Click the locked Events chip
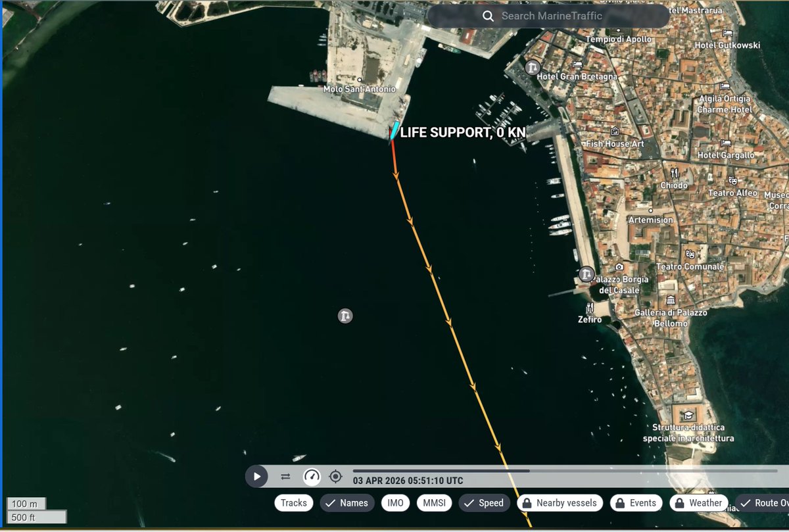This screenshot has height=532, width=789. [636, 503]
